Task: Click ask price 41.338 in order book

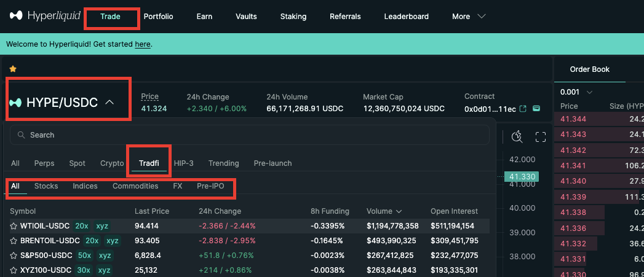Action: (x=573, y=213)
